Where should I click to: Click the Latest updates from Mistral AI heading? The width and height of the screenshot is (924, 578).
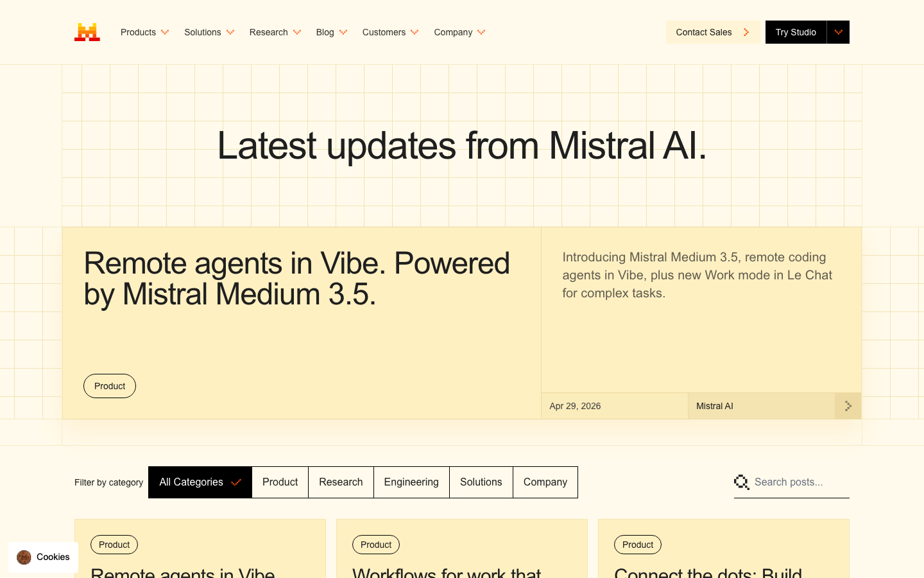click(462, 146)
